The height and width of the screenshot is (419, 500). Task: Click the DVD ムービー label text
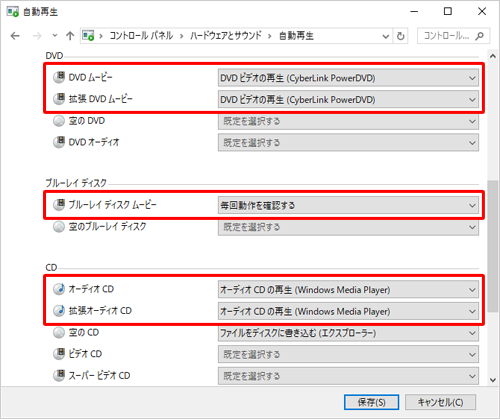coord(90,77)
